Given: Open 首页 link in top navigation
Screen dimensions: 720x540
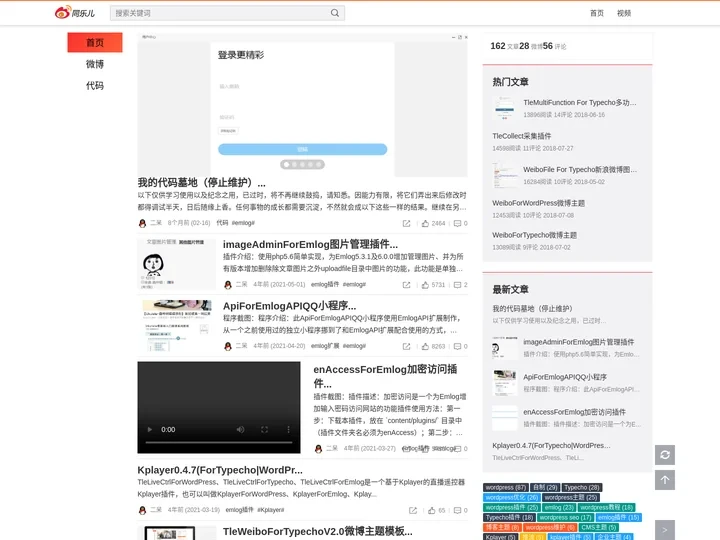Looking at the screenshot, I should [597, 13].
